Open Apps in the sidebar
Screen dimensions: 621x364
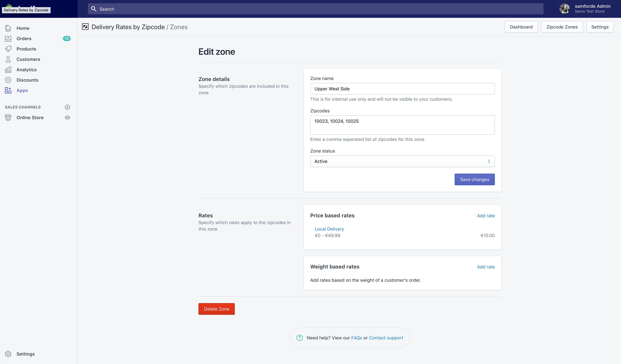(22, 90)
